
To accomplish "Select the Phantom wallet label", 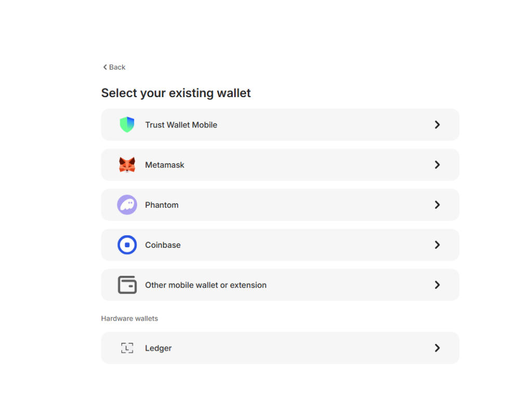I will [162, 205].
